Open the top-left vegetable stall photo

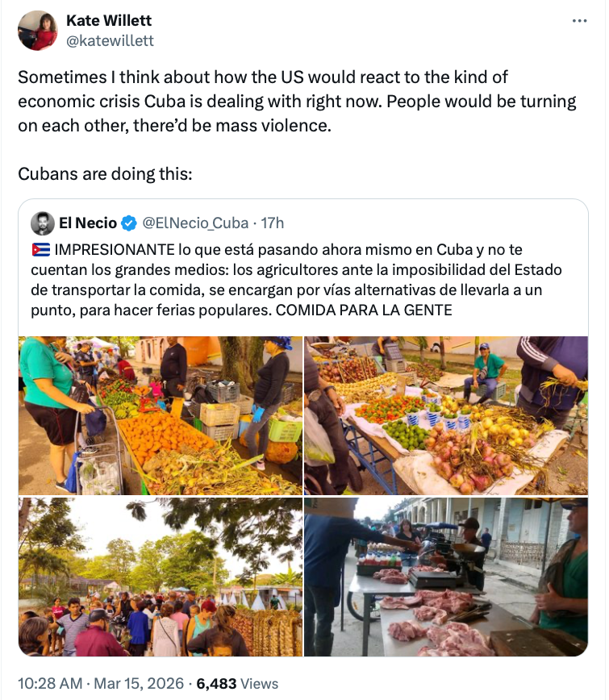click(x=161, y=415)
